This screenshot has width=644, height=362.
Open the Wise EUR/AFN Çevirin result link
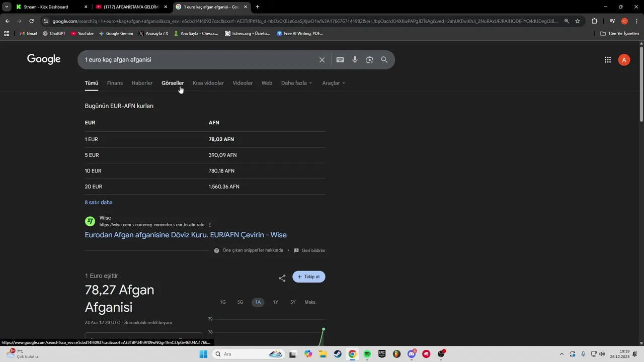coord(186,235)
